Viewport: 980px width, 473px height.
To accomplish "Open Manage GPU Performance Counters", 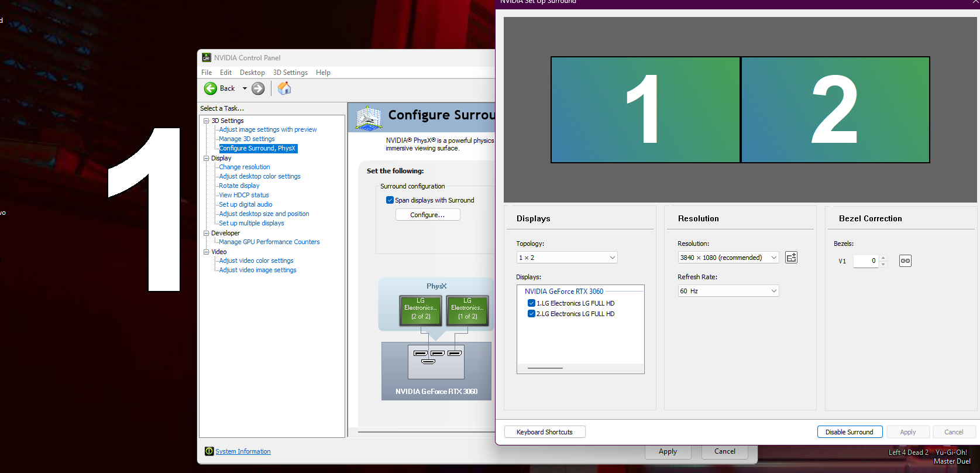I will [x=269, y=242].
